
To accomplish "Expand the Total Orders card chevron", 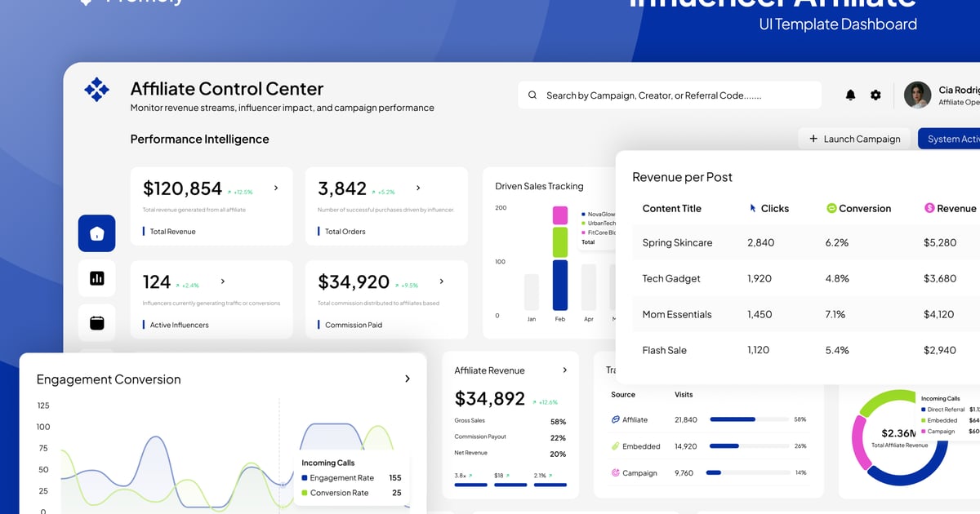I will 419,188.
